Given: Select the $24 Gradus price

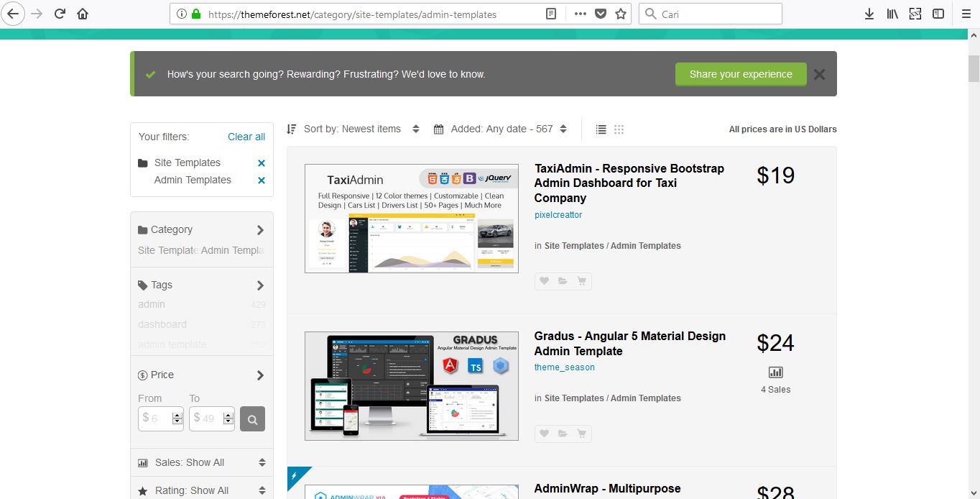Looking at the screenshot, I should pyautogui.click(x=775, y=343).
